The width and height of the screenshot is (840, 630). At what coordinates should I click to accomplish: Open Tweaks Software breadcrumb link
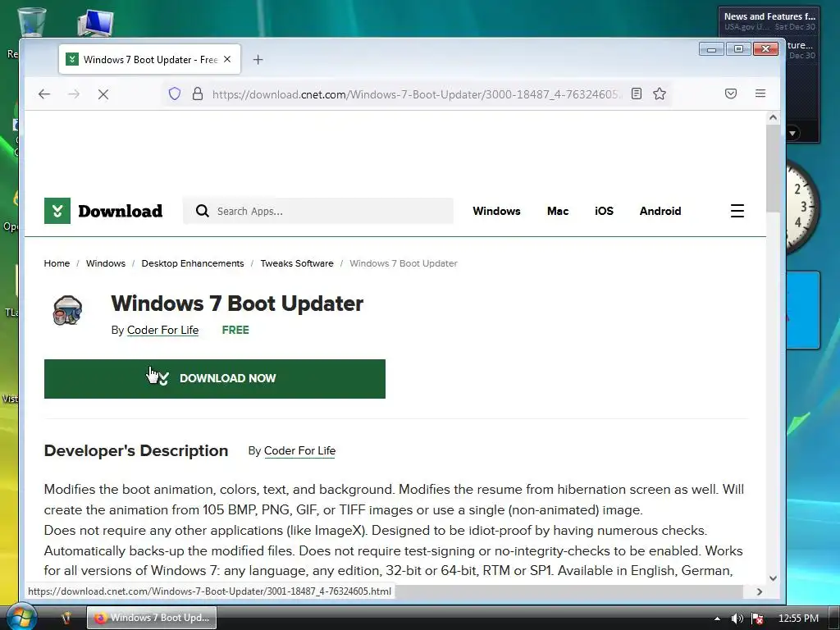tap(297, 263)
